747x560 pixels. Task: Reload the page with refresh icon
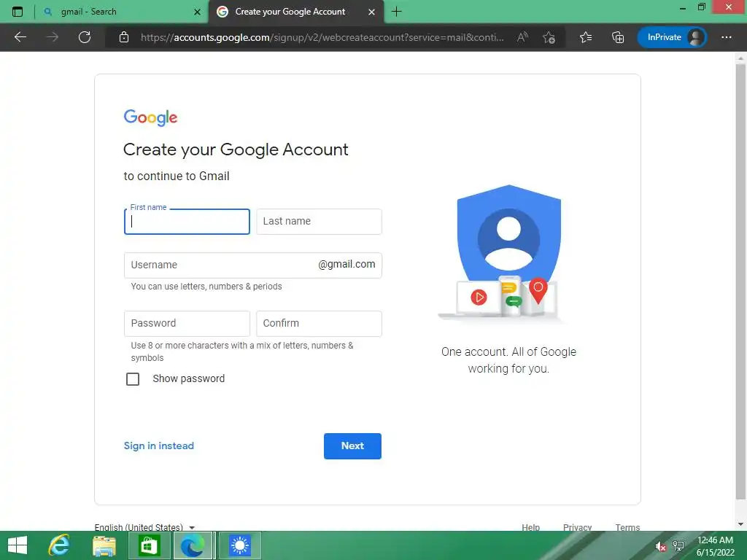[85, 37]
